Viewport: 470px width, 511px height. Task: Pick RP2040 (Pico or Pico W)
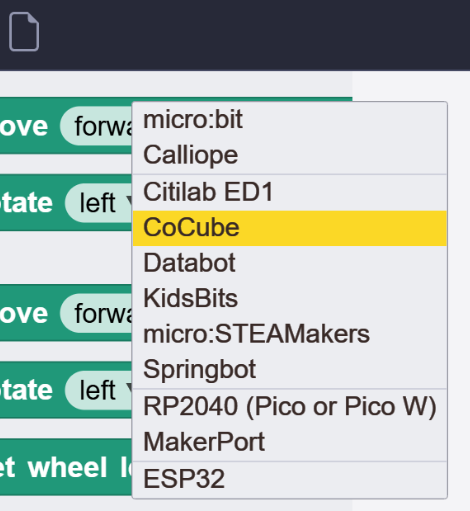coord(289,407)
